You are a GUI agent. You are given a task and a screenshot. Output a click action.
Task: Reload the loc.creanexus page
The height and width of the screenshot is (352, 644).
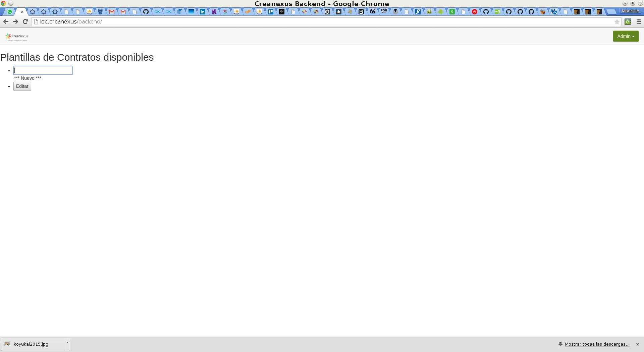[25, 21]
